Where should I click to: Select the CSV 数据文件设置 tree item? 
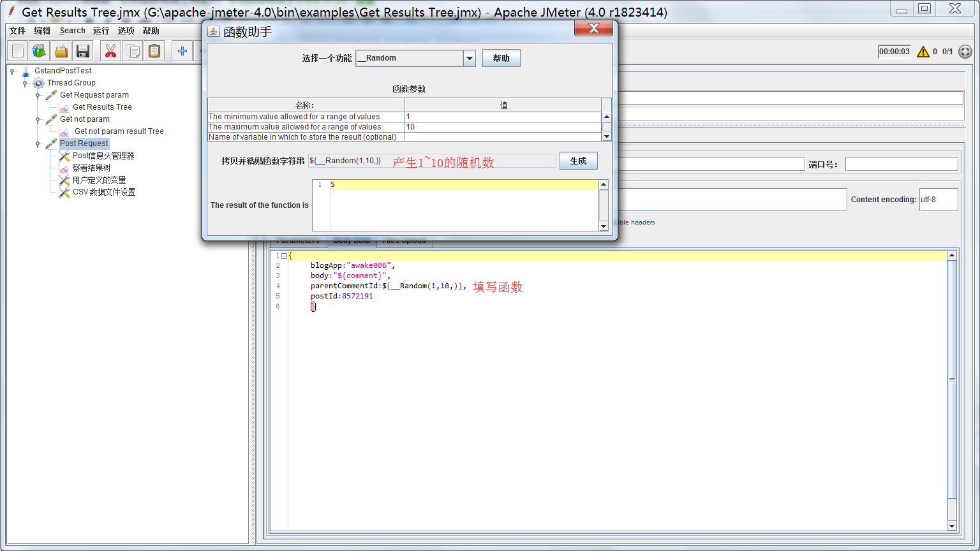pyautogui.click(x=104, y=192)
